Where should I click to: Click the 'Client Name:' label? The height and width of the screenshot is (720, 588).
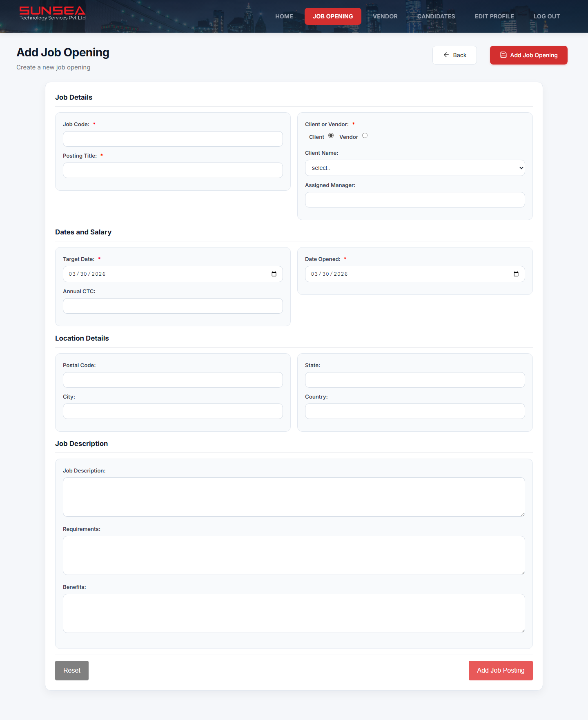click(322, 153)
